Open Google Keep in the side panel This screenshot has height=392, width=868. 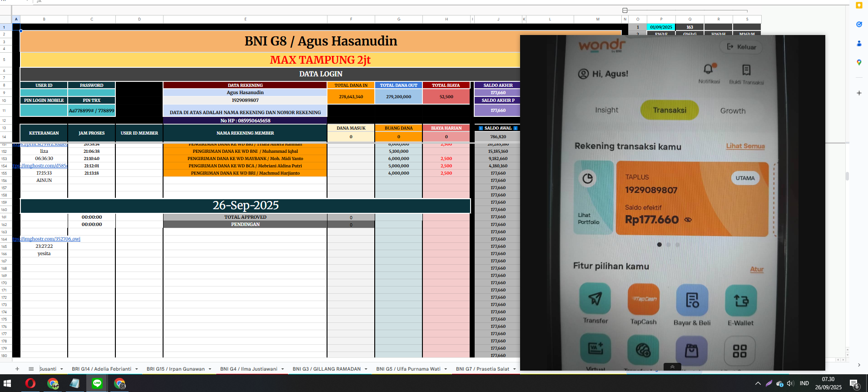(x=859, y=5)
